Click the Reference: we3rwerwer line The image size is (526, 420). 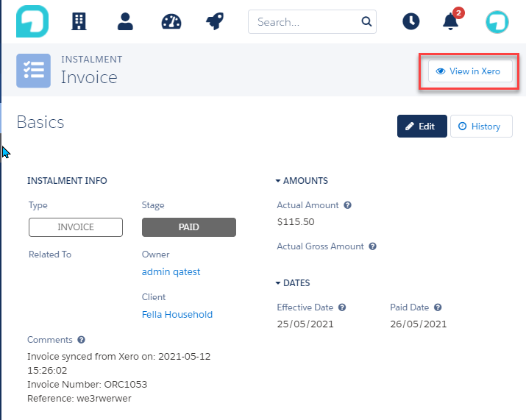point(79,399)
